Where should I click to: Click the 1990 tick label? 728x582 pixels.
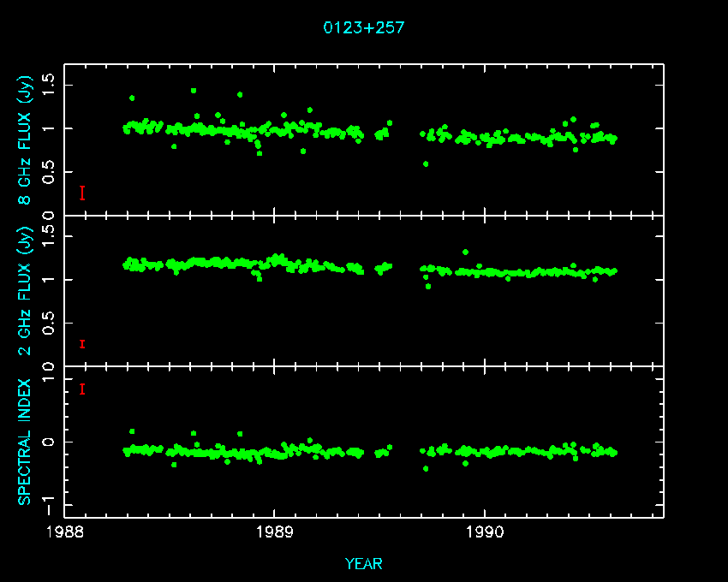485,532
